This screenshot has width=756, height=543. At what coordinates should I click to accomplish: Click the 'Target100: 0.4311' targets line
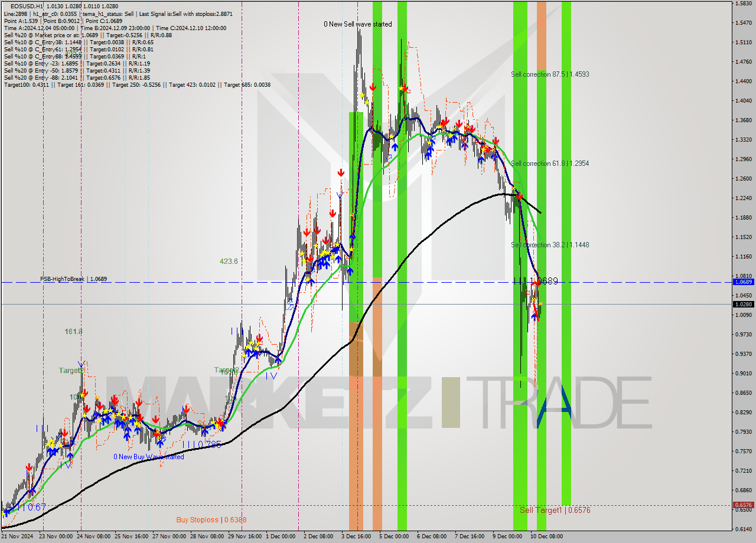137,84
